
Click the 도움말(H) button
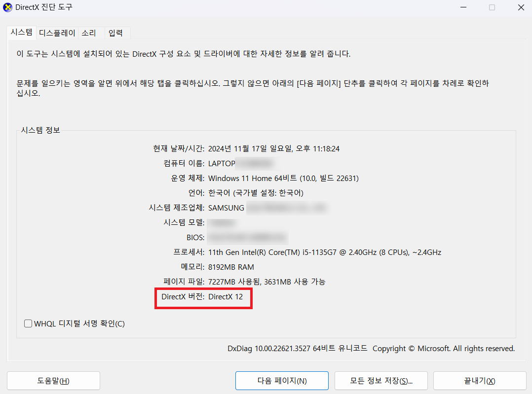tap(53, 381)
